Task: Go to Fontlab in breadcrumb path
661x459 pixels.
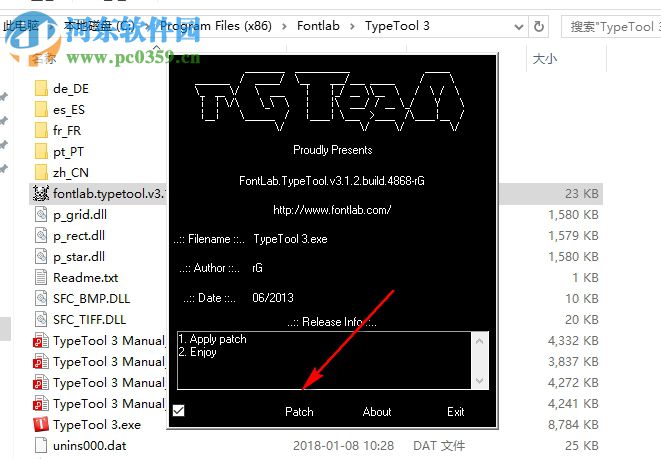Action: (x=318, y=26)
